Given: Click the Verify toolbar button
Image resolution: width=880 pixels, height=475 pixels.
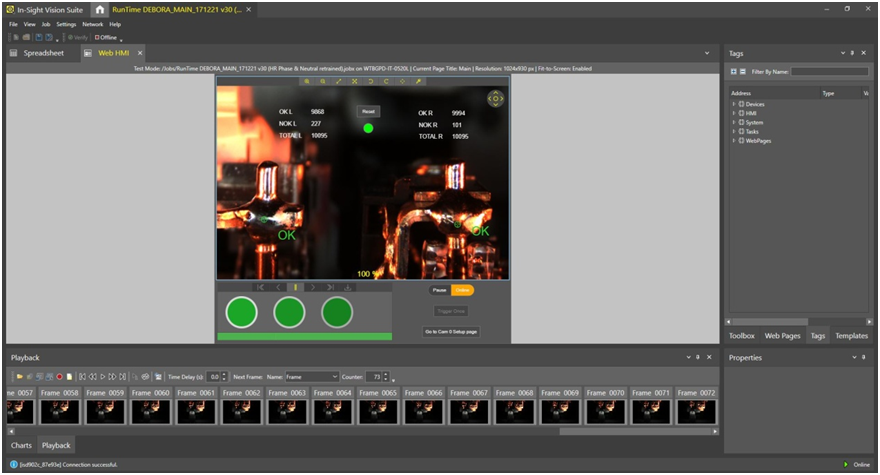Looking at the screenshot, I should click(x=78, y=38).
